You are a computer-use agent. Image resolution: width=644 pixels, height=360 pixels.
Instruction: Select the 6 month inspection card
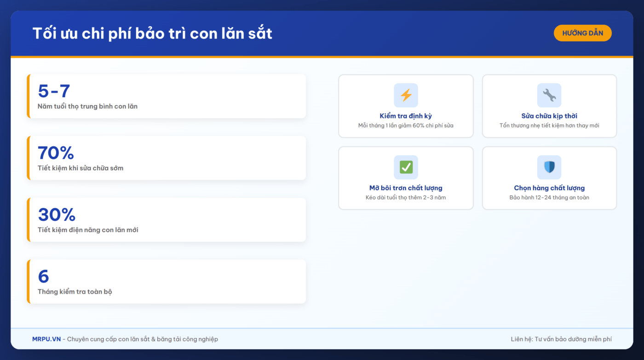click(x=167, y=281)
